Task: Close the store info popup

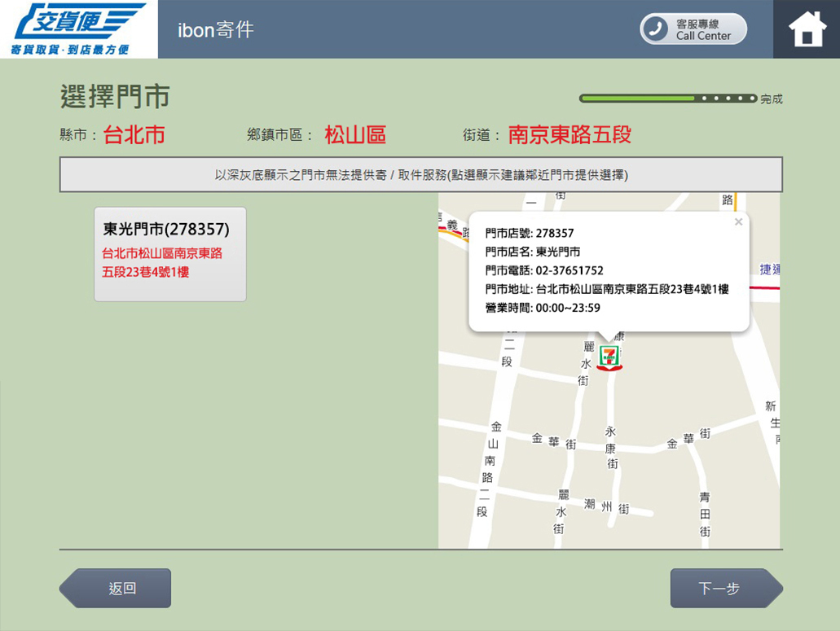Action: tap(738, 221)
